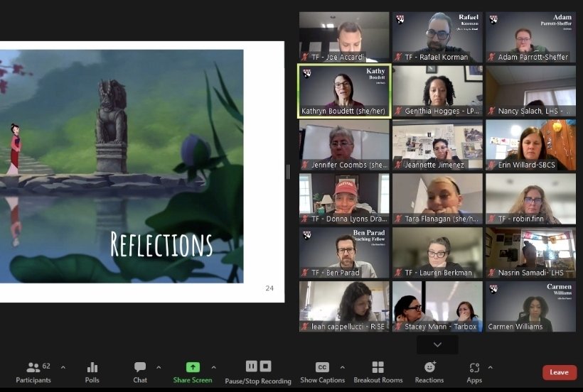583x392 pixels.
Task: Click the Share Screen label
Action: 193,380
